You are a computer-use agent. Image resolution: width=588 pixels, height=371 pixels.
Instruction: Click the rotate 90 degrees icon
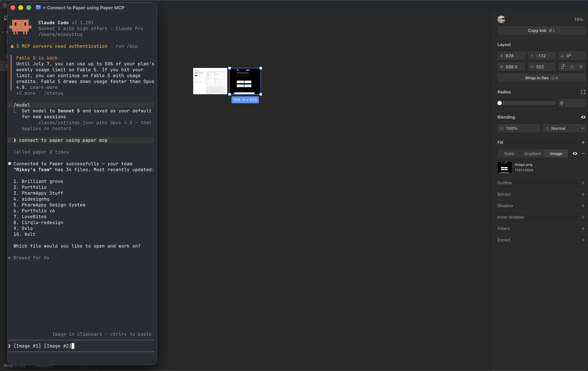point(563,67)
